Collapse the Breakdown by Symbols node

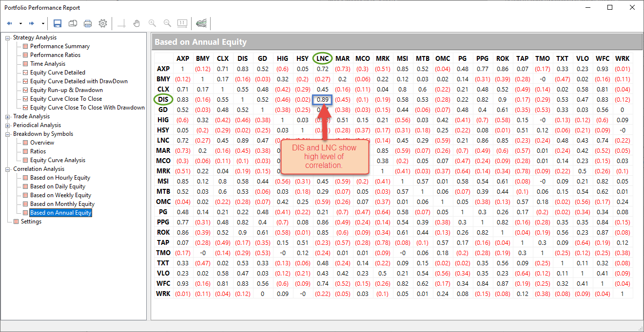[x=8, y=134]
